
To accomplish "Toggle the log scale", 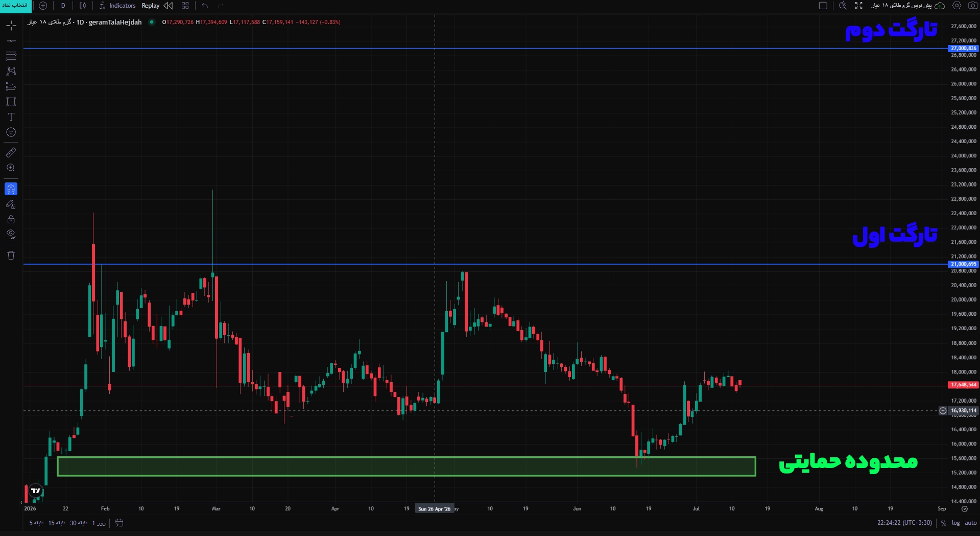I will coord(955,523).
